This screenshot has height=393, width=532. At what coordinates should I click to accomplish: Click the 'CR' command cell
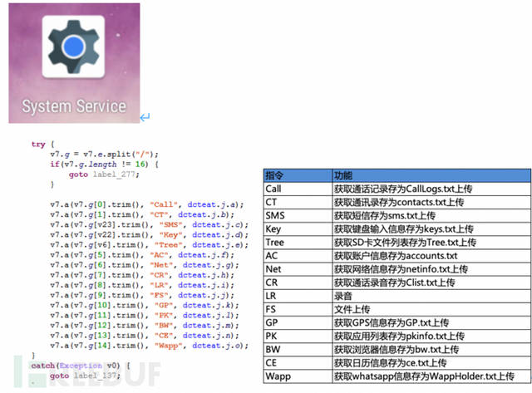coord(298,282)
